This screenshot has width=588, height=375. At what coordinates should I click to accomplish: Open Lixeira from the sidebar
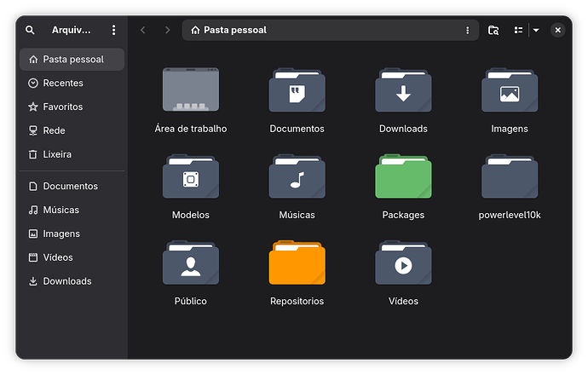57,154
